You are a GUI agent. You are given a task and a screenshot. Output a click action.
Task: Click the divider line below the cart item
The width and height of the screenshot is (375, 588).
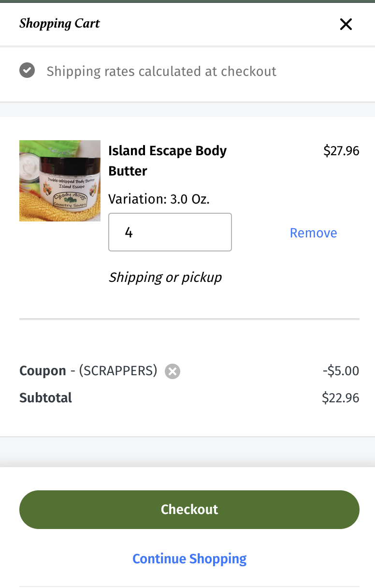point(189,319)
